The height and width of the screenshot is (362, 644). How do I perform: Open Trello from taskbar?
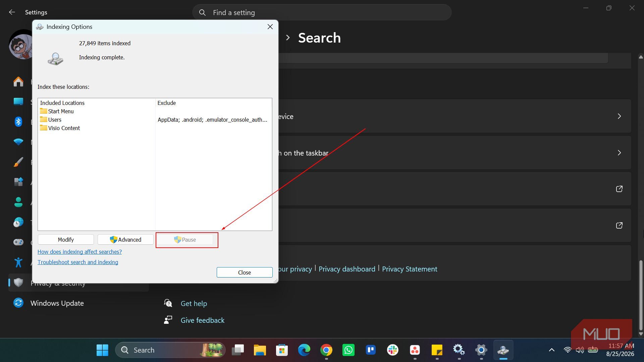coord(371,350)
